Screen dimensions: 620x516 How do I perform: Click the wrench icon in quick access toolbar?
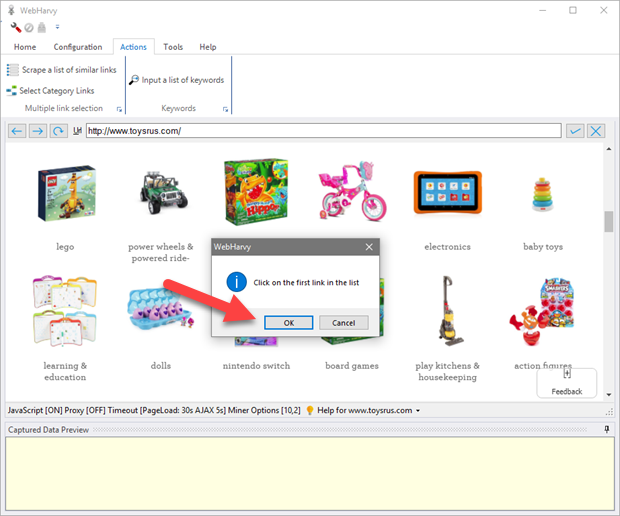tap(15, 27)
